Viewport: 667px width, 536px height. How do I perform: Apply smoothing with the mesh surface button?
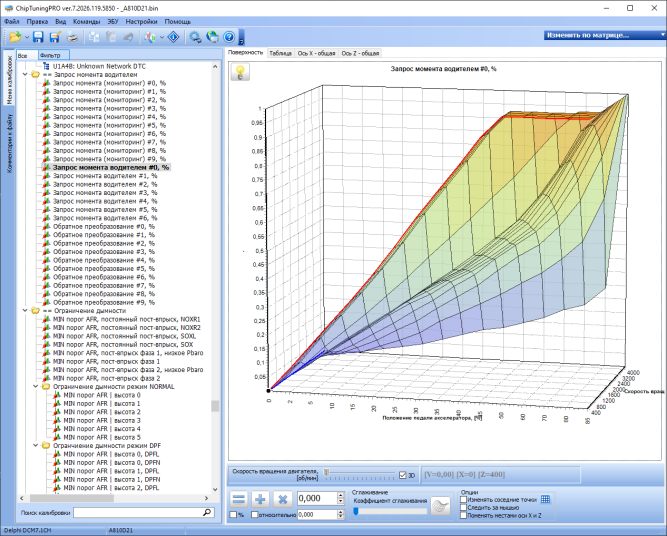pyautogui.click(x=440, y=506)
